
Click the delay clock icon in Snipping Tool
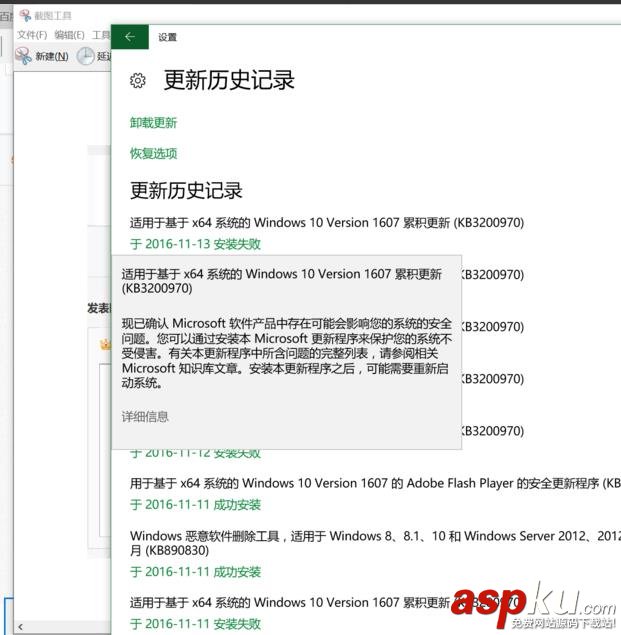85,56
